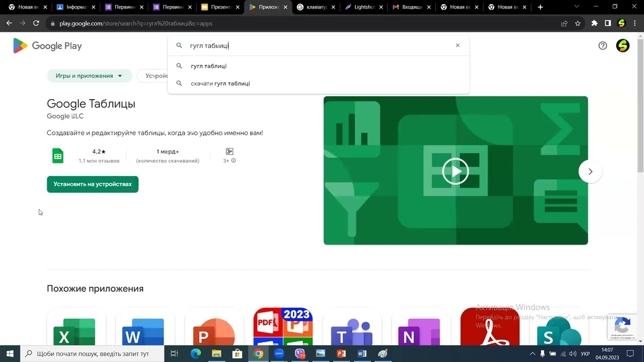Switch the УКР keyboard language indicator
The image size is (644, 362).
[x=585, y=354]
